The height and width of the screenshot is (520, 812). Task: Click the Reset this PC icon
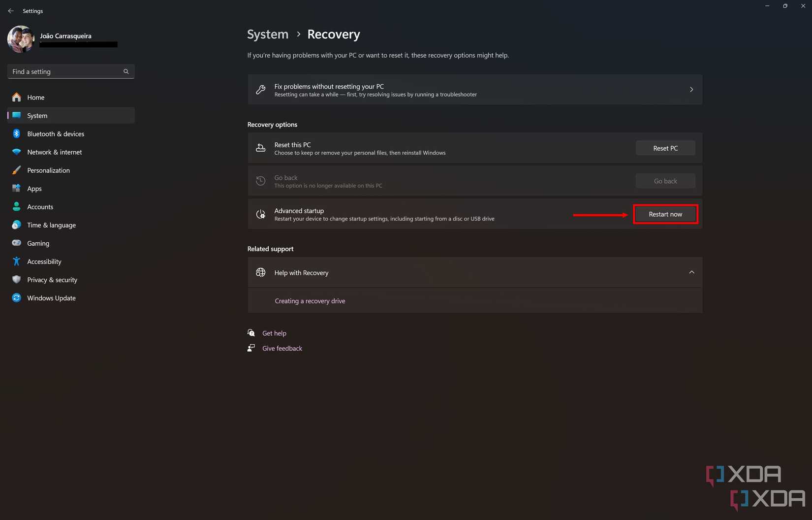261,148
